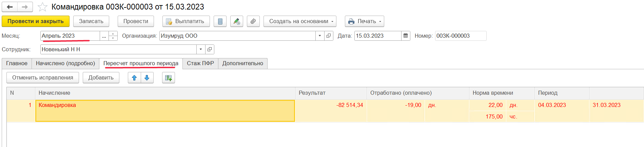Screen dimensions: 644x147
Task: Click month field 'Апрель 2023'
Action: point(70,36)
